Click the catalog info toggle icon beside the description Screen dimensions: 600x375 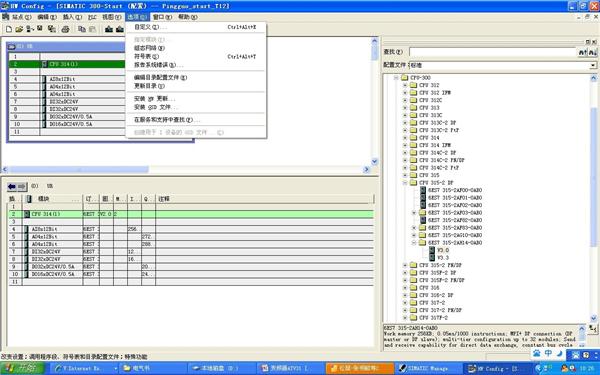tap(593, 328)
